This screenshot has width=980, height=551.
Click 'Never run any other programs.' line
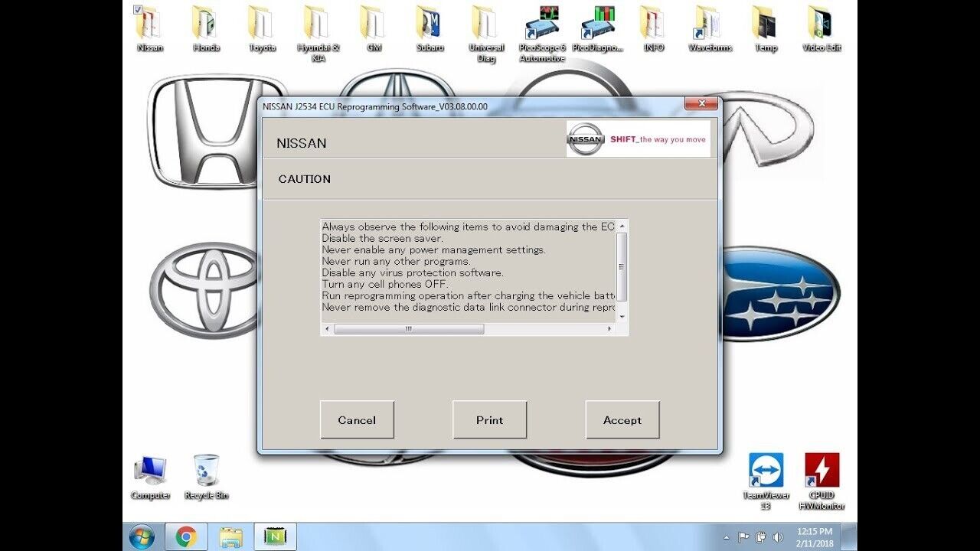coord(396,261)
